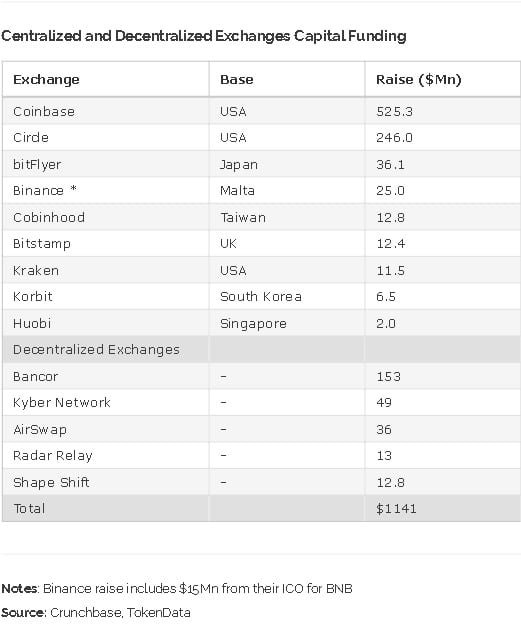Click the Radar Relay cell
Image resolution: width=521 pixels, height=629 pixels.
53,456
